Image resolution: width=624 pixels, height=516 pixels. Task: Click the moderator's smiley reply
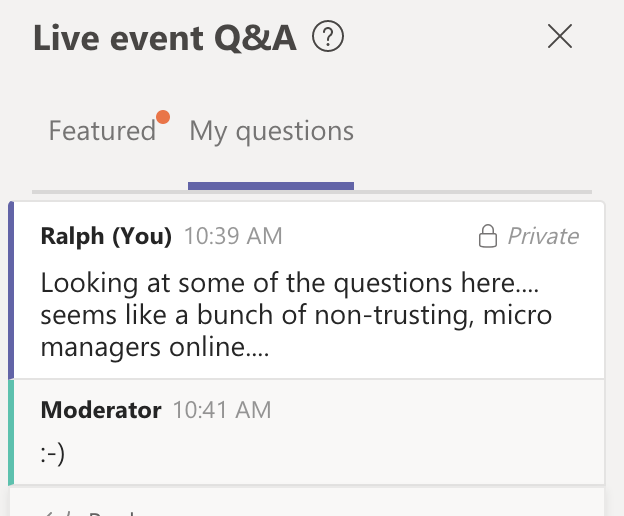(x=53, y=454)
